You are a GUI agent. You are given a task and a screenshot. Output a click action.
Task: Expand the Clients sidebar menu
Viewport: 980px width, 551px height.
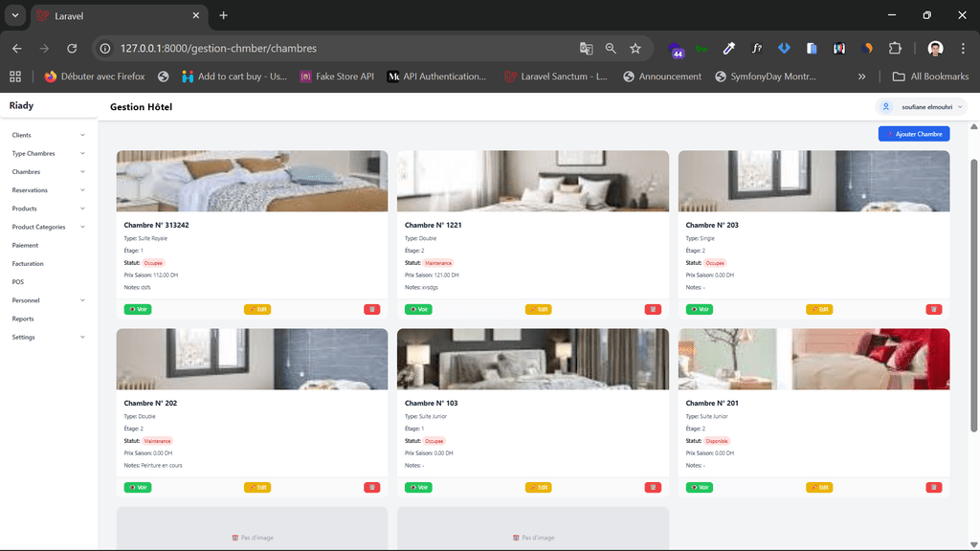pos(48,135)
